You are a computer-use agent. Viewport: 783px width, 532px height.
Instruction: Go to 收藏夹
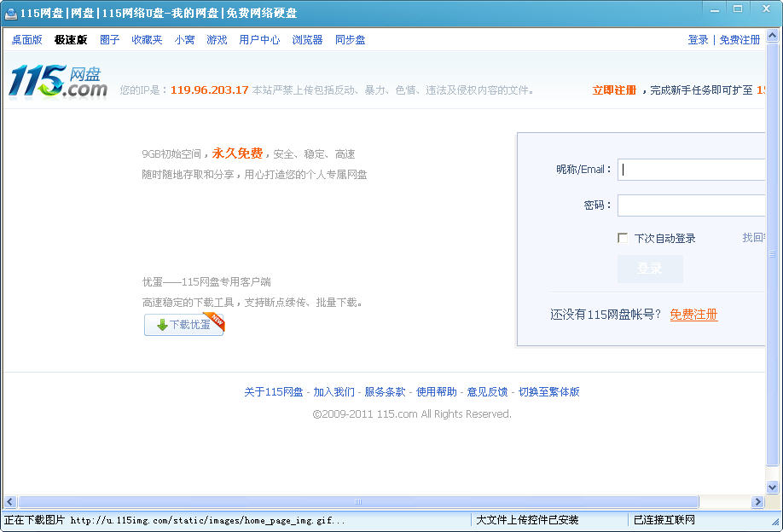(x=148, y=40)
